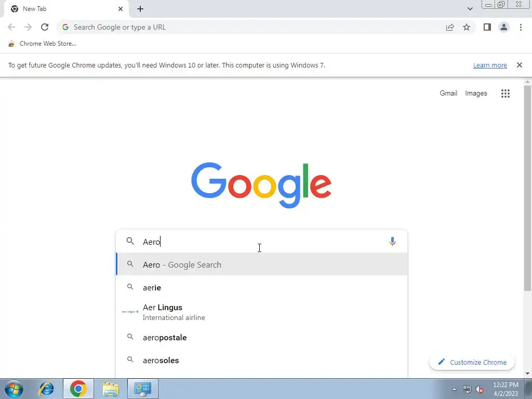The height and width of the screenshot is (399, 532).
Task: Pick the Aer Lingus suggestion
Action: (x=261, y=312)
